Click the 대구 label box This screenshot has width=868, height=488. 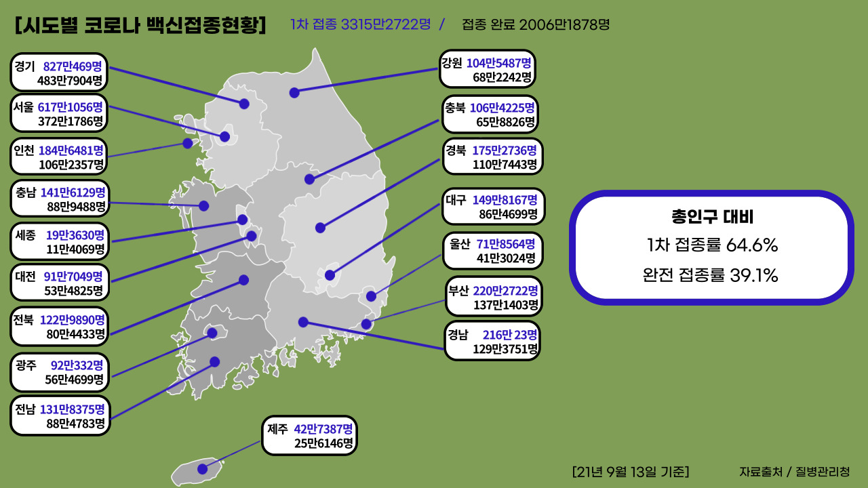[x=494, y=207]
